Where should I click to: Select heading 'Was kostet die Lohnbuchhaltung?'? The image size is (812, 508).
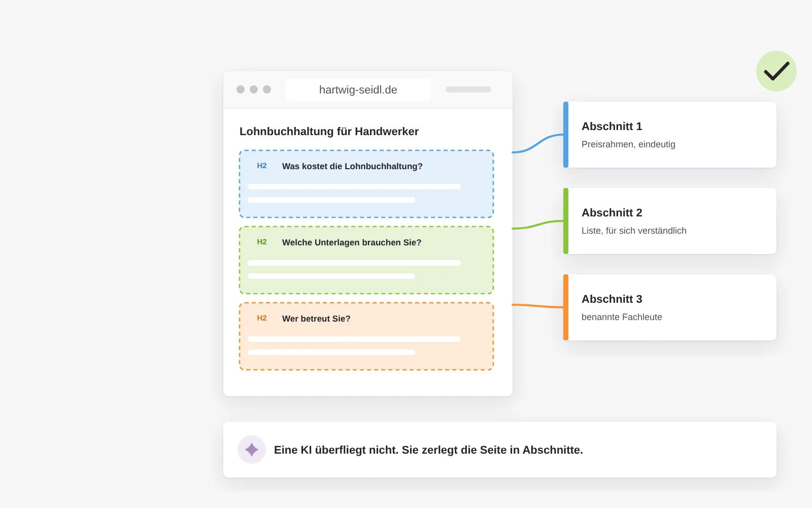[352, 166]
